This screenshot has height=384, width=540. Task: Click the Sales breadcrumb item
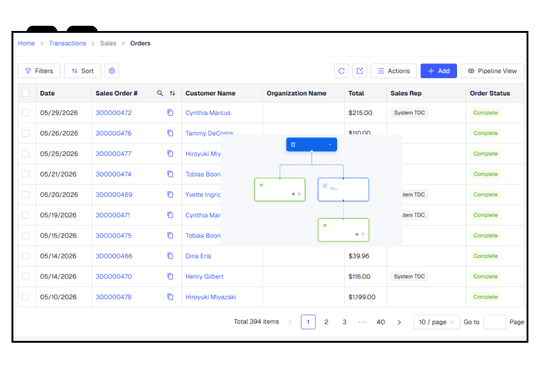coord(108,43)
